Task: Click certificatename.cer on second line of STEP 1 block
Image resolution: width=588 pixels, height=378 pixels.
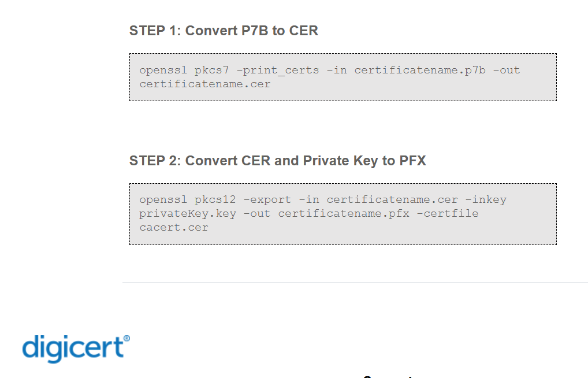Action: point(205,84)
